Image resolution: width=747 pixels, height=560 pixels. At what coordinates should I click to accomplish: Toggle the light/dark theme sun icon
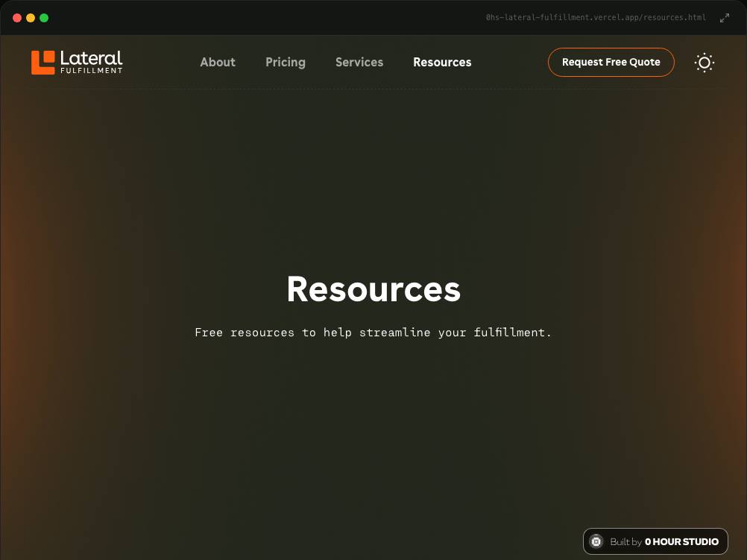click(x=704, y=63)
